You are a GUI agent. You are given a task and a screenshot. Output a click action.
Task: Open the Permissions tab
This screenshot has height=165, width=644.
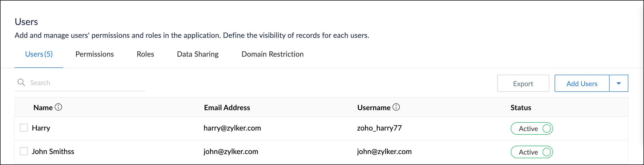[95, 54]
